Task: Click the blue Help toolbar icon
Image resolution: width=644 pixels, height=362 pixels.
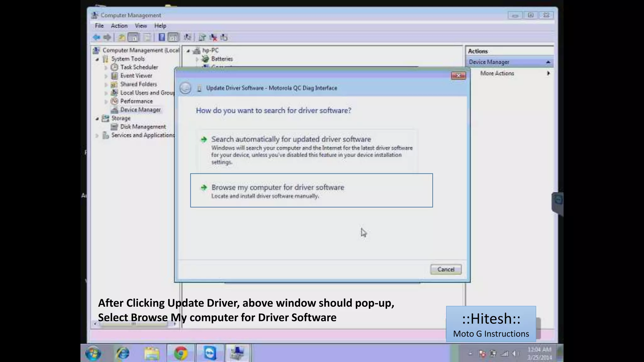Action: point(162,37)
